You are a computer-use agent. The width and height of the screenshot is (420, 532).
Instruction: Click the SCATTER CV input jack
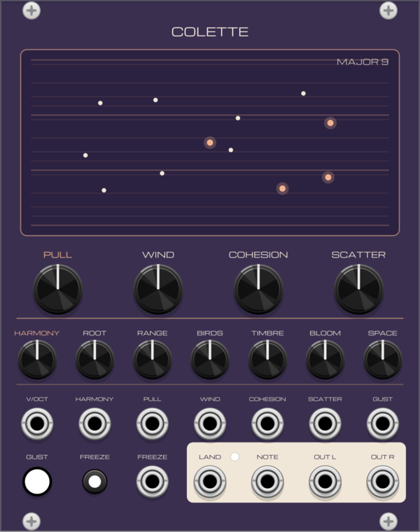point(325,423)
